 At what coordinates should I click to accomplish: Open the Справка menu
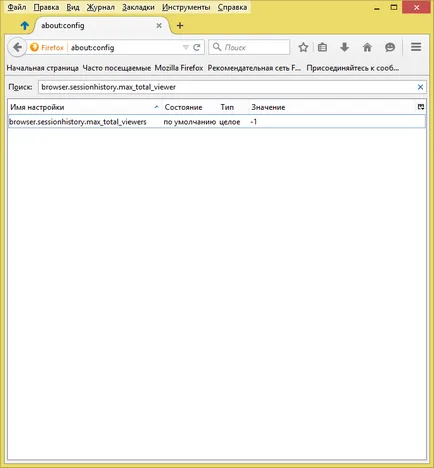click(x=232, y=7)
